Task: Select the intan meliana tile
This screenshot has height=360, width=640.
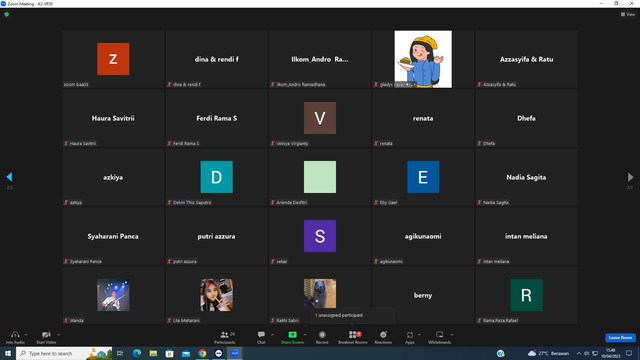Action: [x=526, y=236]
